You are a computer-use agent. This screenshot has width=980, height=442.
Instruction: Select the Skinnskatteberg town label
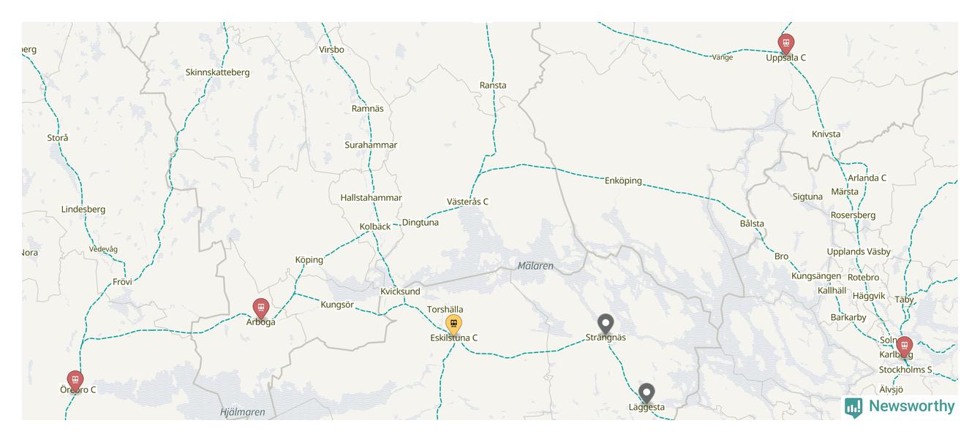pos(218,72)
